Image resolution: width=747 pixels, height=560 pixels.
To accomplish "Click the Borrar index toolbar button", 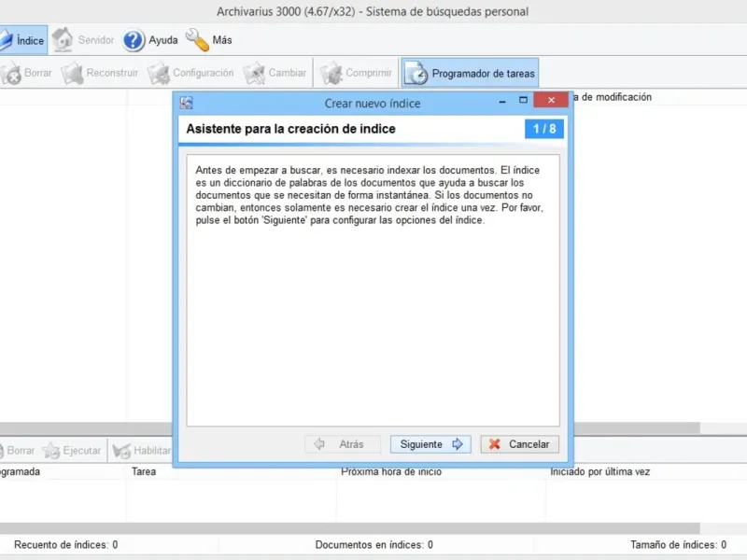I will [x=26, y=73].
